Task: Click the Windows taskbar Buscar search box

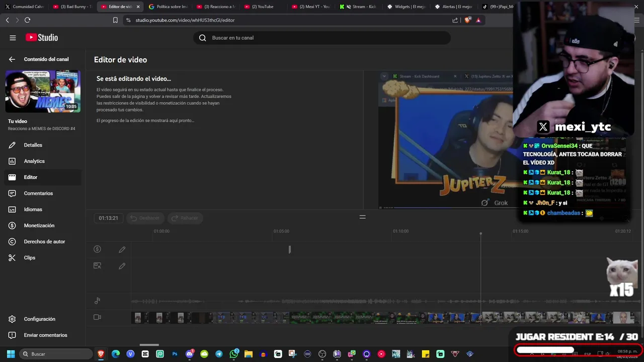Action: click(x=56, y=354)
